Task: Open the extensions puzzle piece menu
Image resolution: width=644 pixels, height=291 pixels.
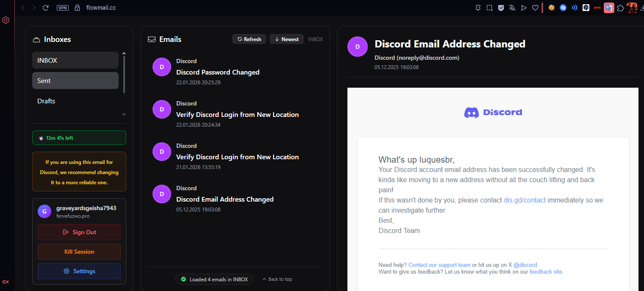Action: [x=620, y=8]
